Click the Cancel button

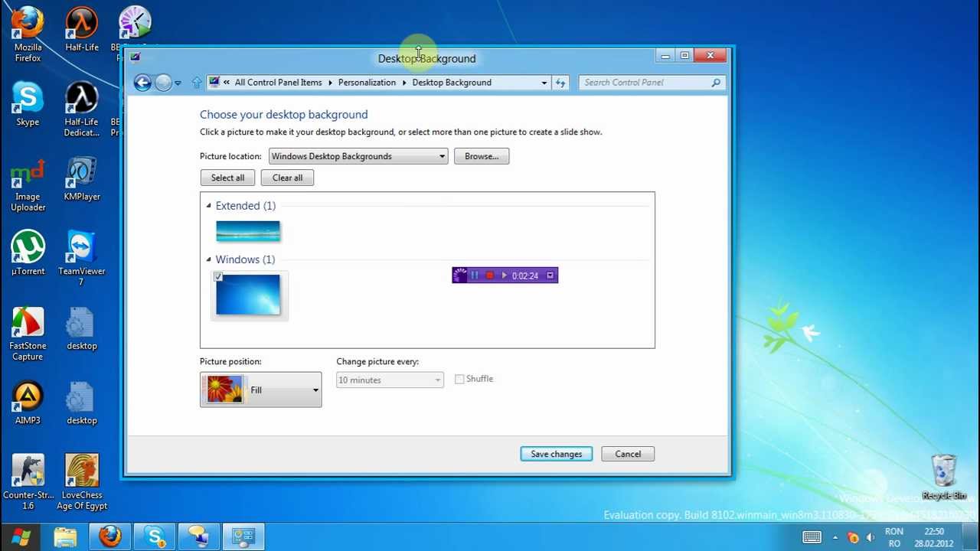(x=628, y=455)
